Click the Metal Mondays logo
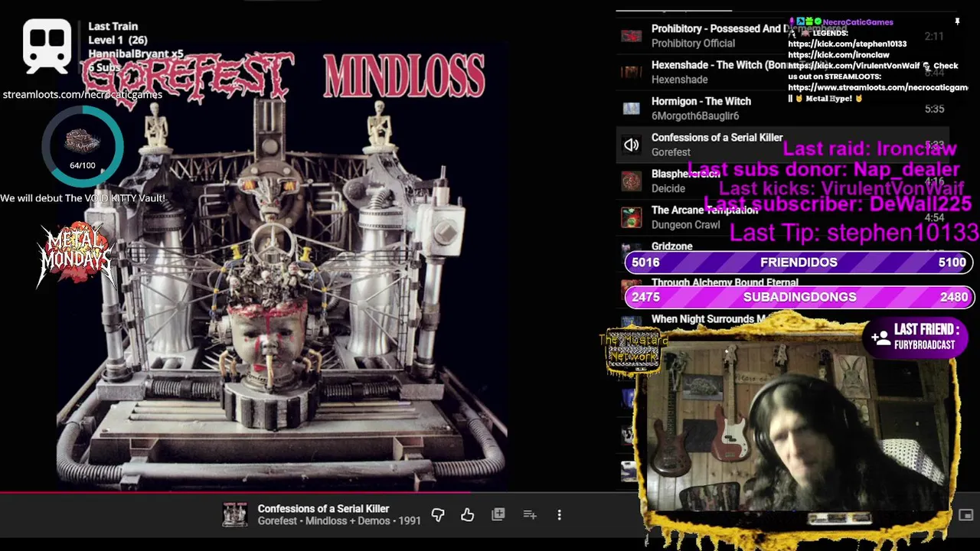The image size is (980, 551). pyautogui.click(x=76, y=254)
